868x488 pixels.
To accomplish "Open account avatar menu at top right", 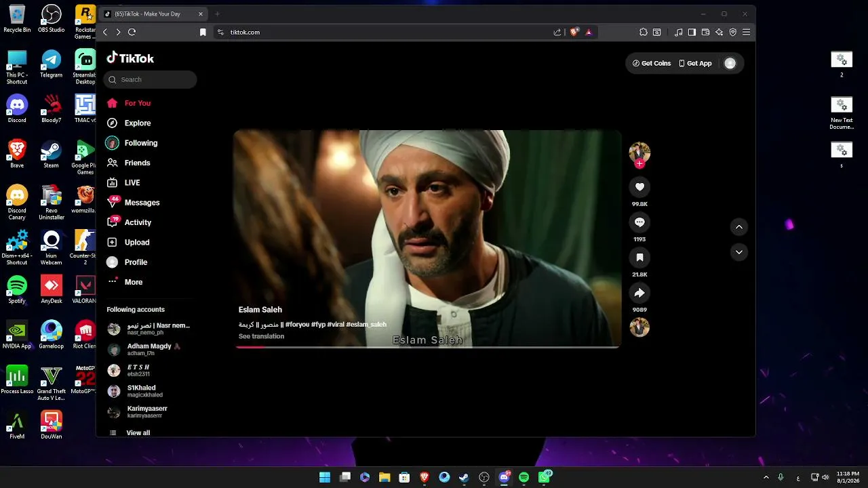I will point(730,63).
